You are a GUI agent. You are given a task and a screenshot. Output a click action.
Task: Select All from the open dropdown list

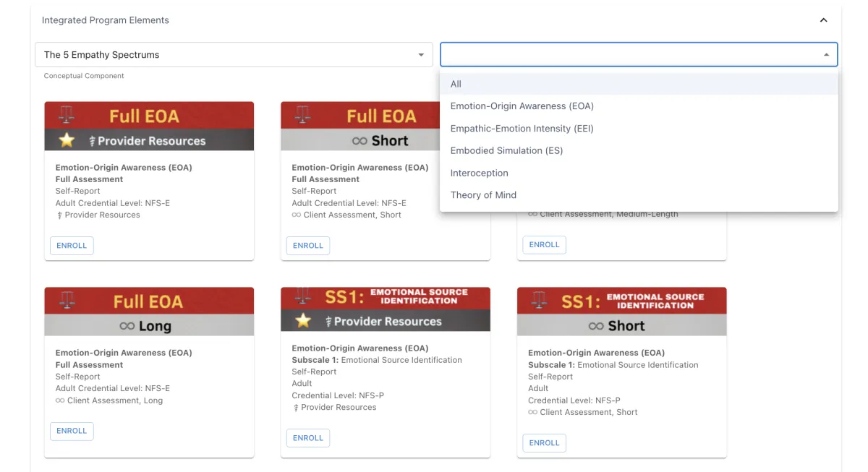point(456,84)
